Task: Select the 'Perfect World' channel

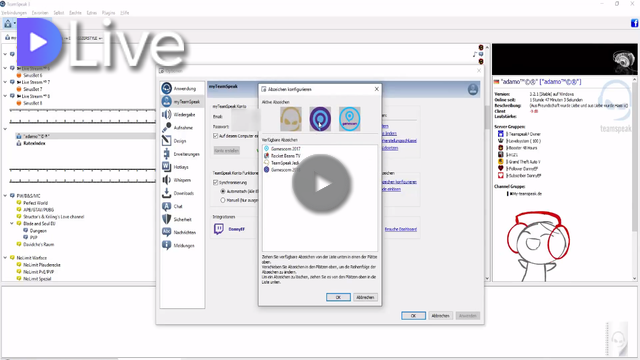Action: (36, 203)
